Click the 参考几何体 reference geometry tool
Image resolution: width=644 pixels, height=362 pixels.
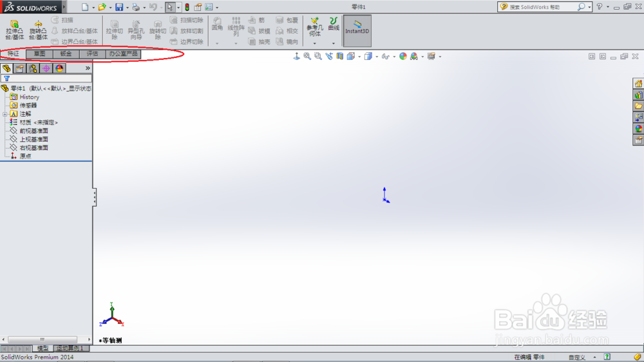pos(315,27)
